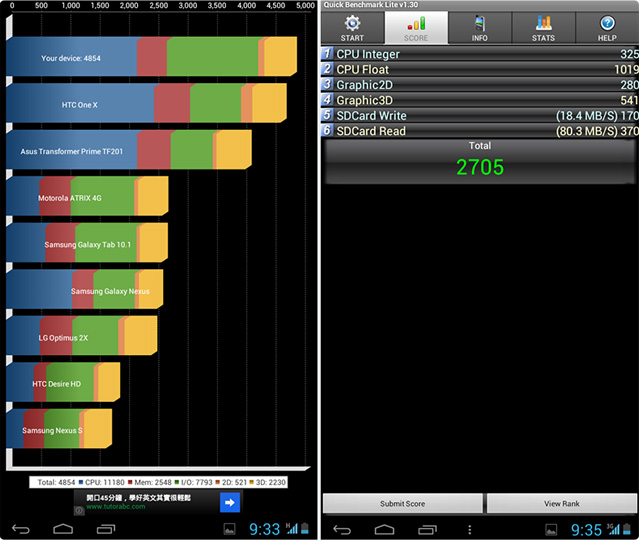The height and width of the screenshot is (540, 640).
Task: Tap the HTC One X bar
Action: tap(147, 103)
